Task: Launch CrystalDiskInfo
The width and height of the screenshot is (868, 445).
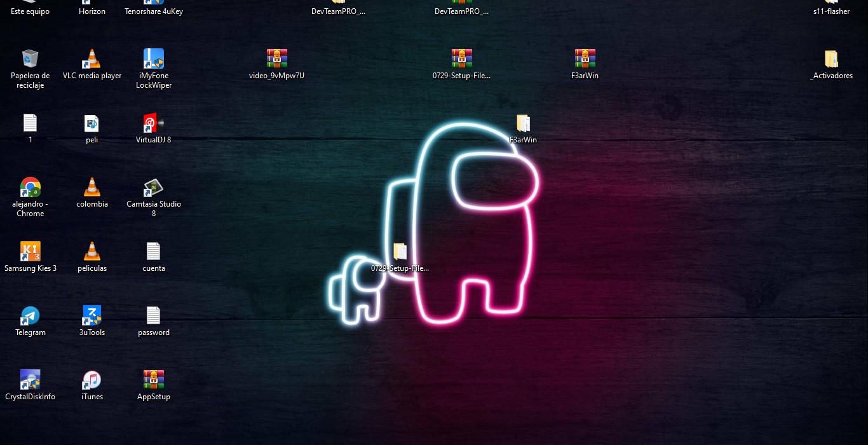Action: (x=30, y=380)
